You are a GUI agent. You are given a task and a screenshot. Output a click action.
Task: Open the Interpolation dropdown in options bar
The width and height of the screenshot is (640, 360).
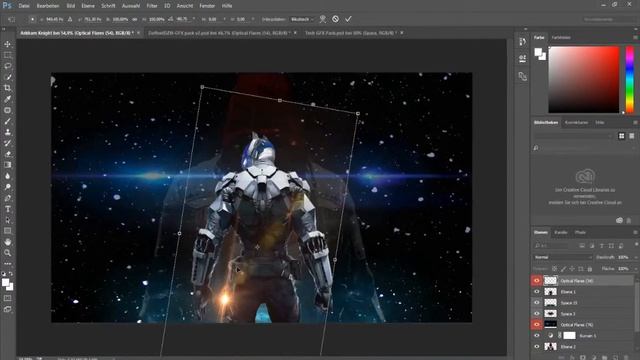pos(302,19)
